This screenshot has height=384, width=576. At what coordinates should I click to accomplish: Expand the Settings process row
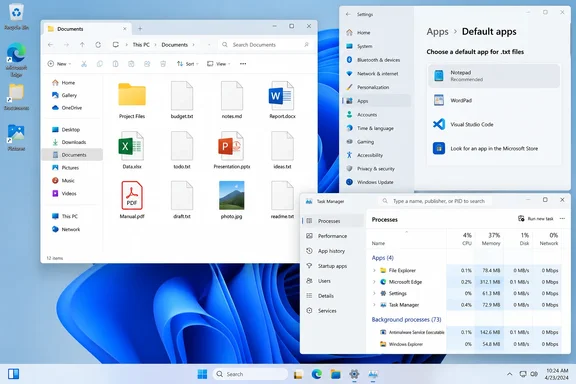tap(374, 293)
